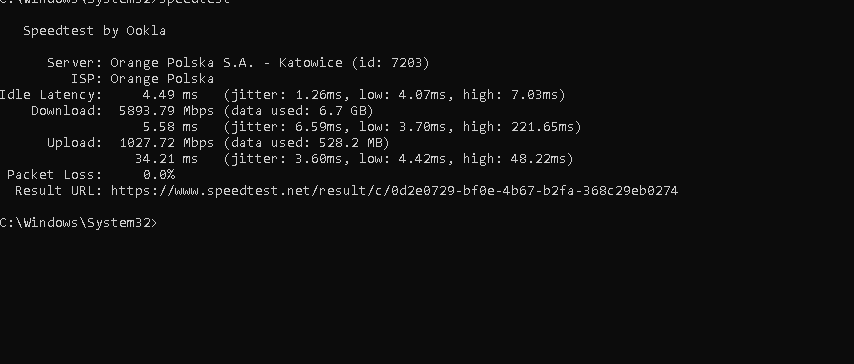
Task: Click the upload latency value 34.21 ms
Action: [x=166, y=159]
